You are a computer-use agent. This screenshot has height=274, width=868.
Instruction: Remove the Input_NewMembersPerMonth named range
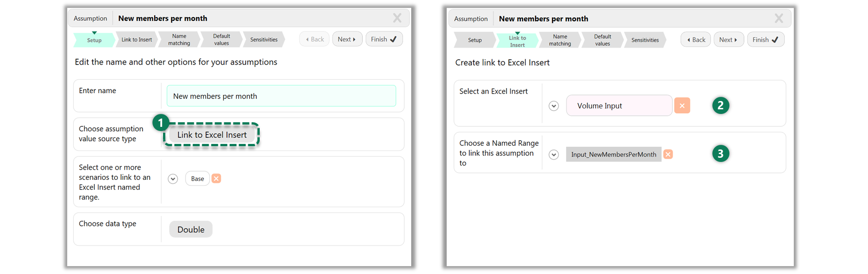(x=668, y=155)
